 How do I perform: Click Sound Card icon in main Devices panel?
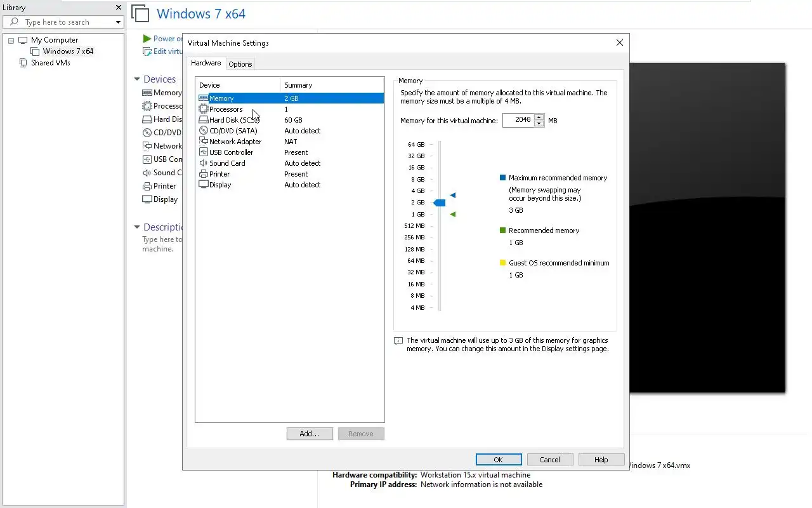pos(147,173)
